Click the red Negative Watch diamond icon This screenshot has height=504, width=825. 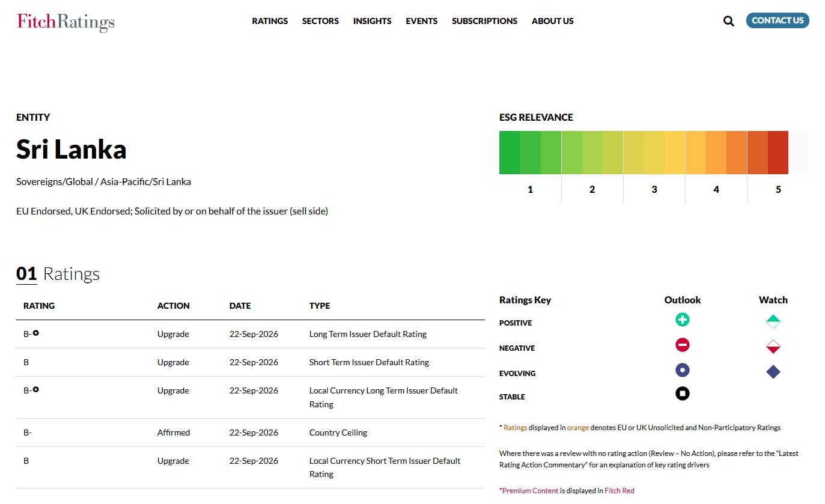click(773, 347)
